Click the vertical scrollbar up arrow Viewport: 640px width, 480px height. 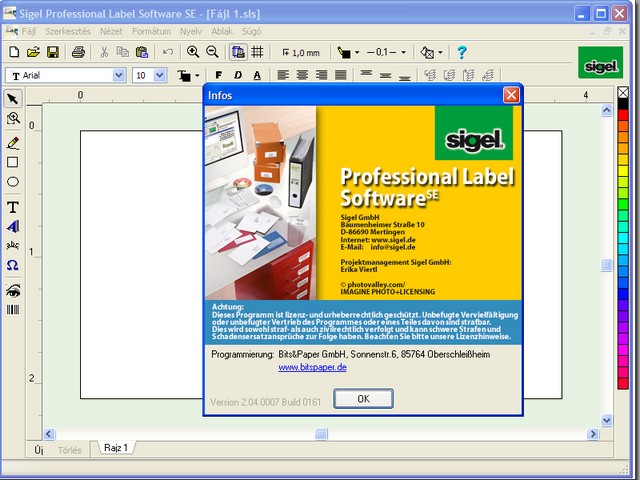(607, 110)
